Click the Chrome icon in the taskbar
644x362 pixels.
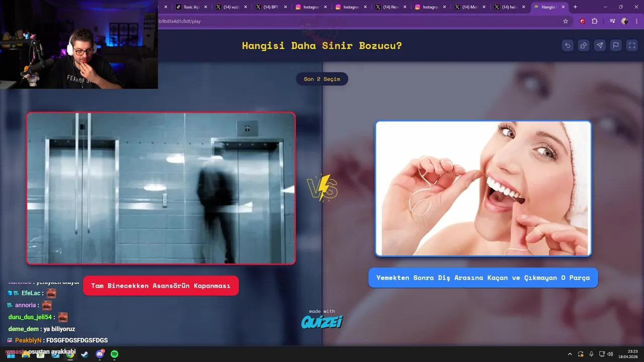click(x=69, y=354)
